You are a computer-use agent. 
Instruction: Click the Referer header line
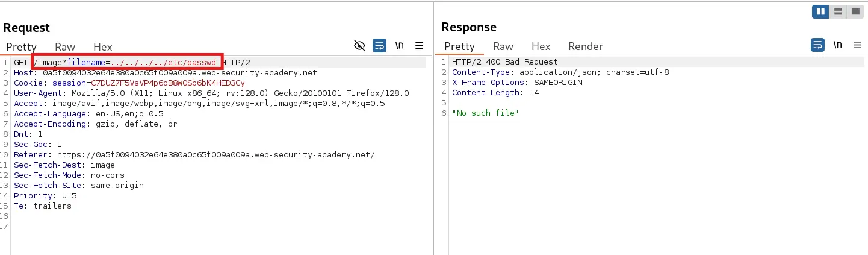(x=194, y=154)
